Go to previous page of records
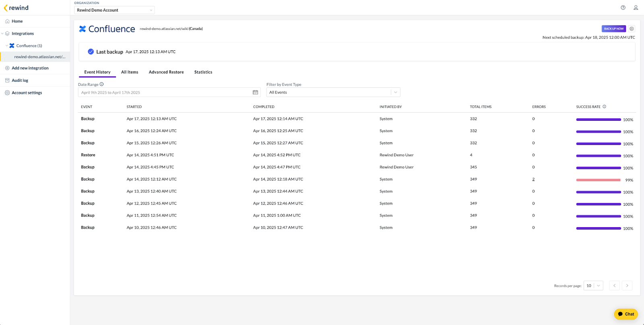The width and height of the screenshot is (644, 325). tap(614, 286)
